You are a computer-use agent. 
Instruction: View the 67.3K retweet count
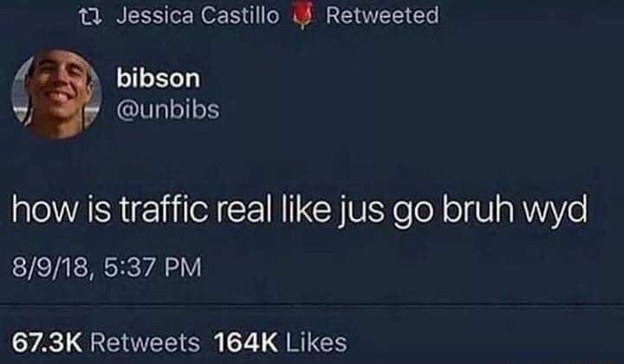click(47, 342)
